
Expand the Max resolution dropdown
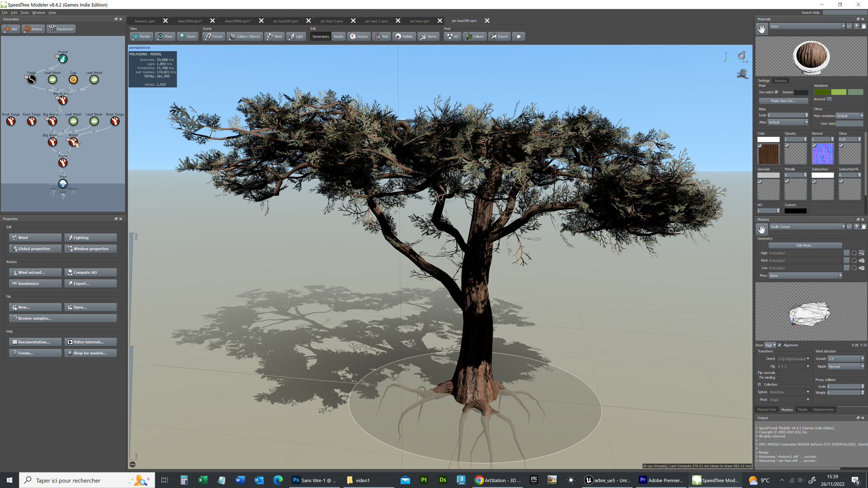point(850,116)
